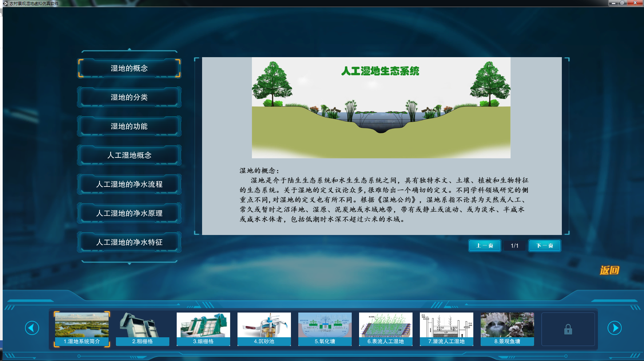Open 7.潜流人工湿地 module icon

click(447, 329)
